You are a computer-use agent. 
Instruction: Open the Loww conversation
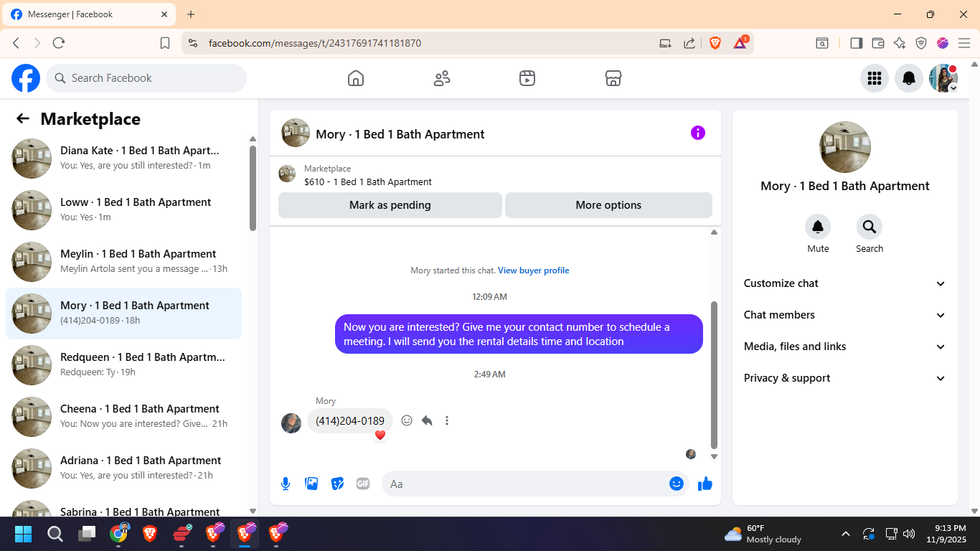click(x=123, y=211)
